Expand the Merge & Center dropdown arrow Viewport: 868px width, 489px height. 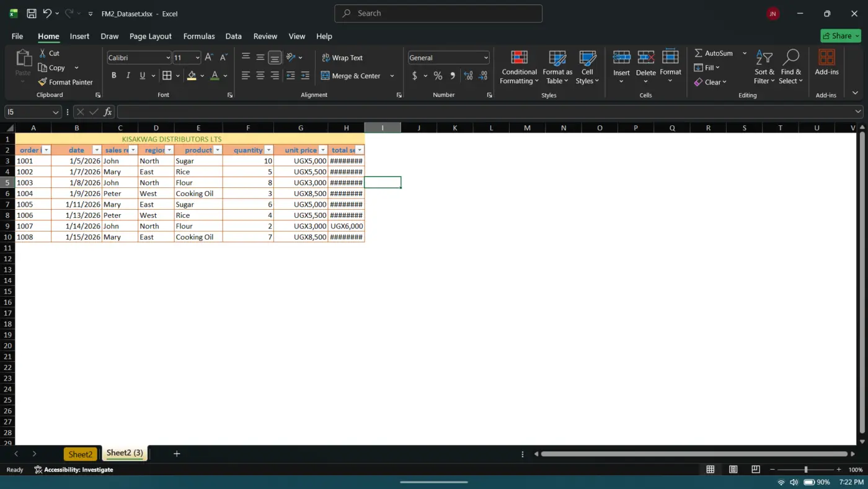(x=392, y=76)
